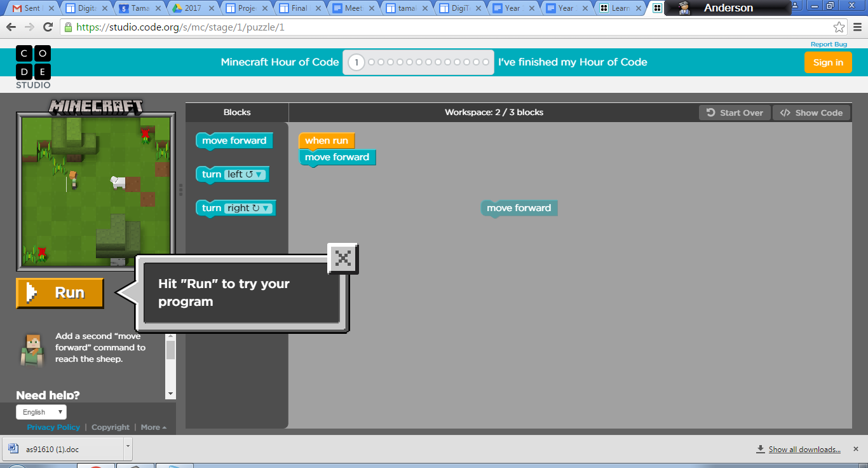Viewport: 868px width, 468px height.
Task: Select the toolbox move forward block
Action: tap(234, 141)
